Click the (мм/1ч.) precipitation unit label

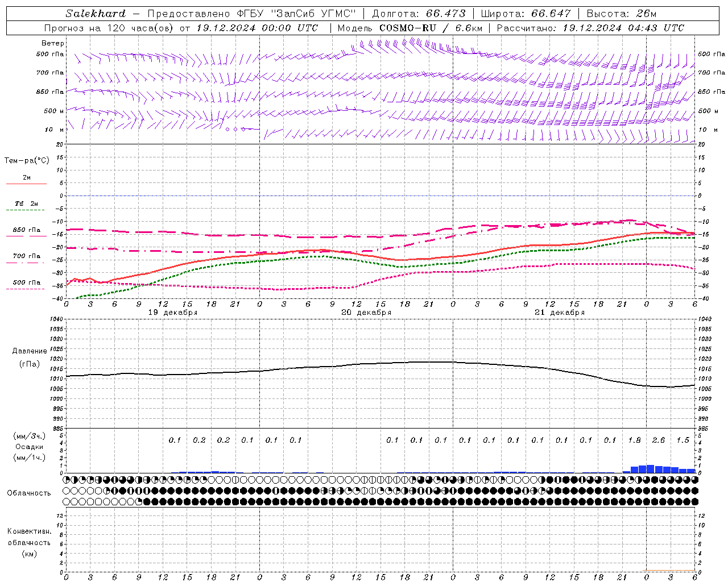tap(29, 458)
